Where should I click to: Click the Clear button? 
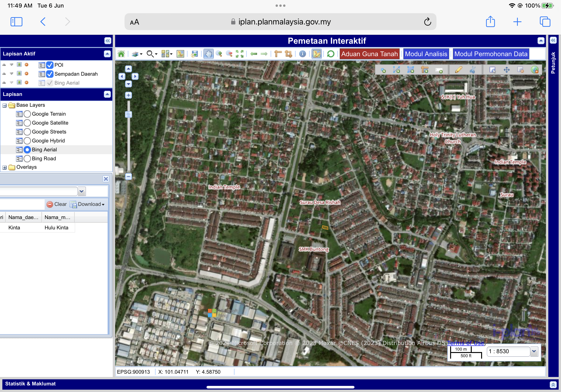click(57, 204)
